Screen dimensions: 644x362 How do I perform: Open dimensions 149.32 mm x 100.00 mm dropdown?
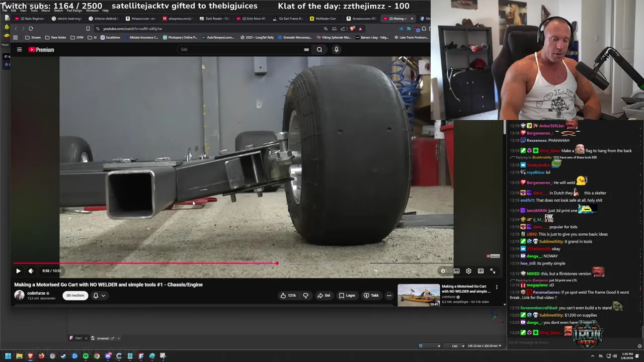coord(484,346)
